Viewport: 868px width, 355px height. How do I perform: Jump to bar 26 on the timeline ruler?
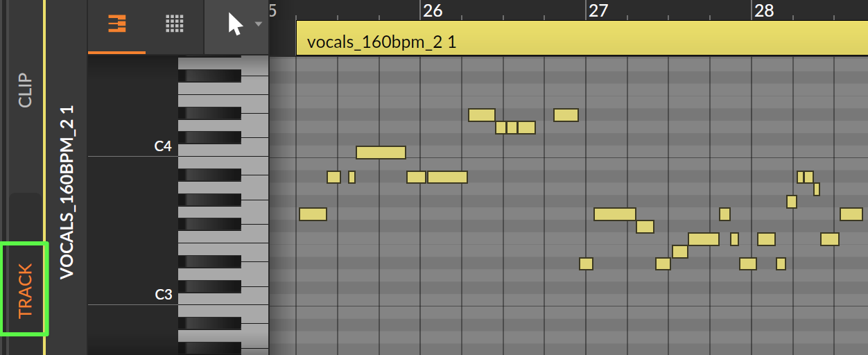432,10
